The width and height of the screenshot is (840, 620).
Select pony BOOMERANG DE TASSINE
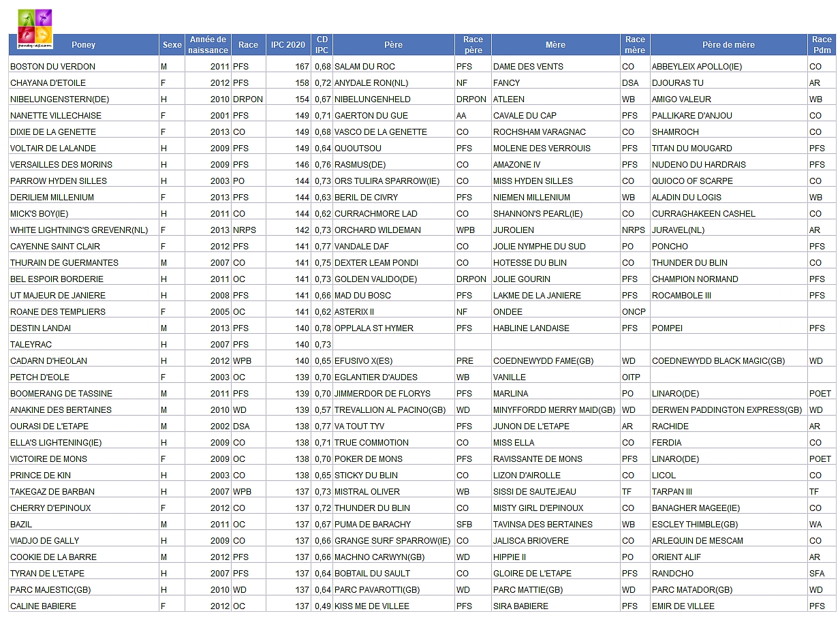[x=61, y=394]
